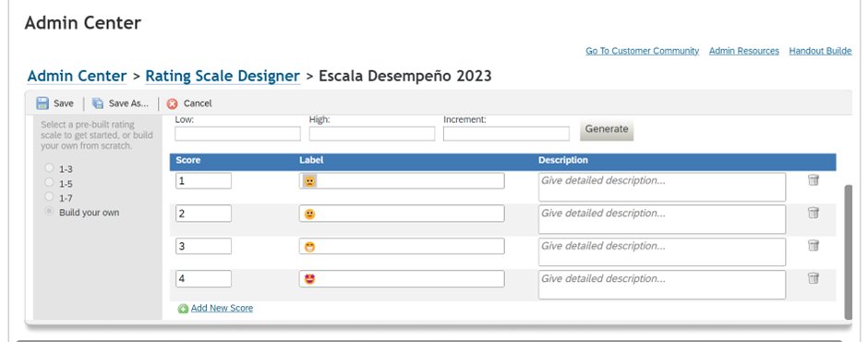Click the Save As icon
This screenshot has height=342, width=868.
[98, 104]
